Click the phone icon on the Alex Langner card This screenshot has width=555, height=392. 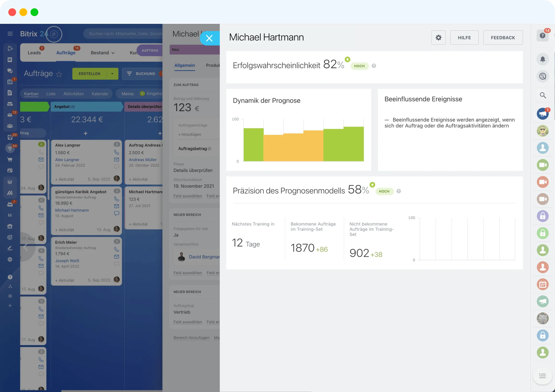pyautogui.click(x=117, y=152)
